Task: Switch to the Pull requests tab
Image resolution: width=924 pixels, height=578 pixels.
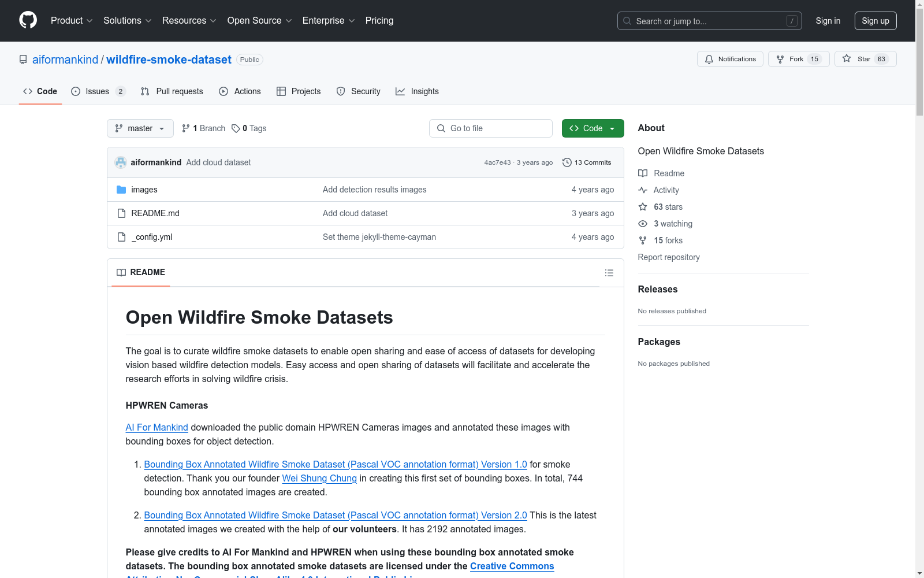Action: 172,91
